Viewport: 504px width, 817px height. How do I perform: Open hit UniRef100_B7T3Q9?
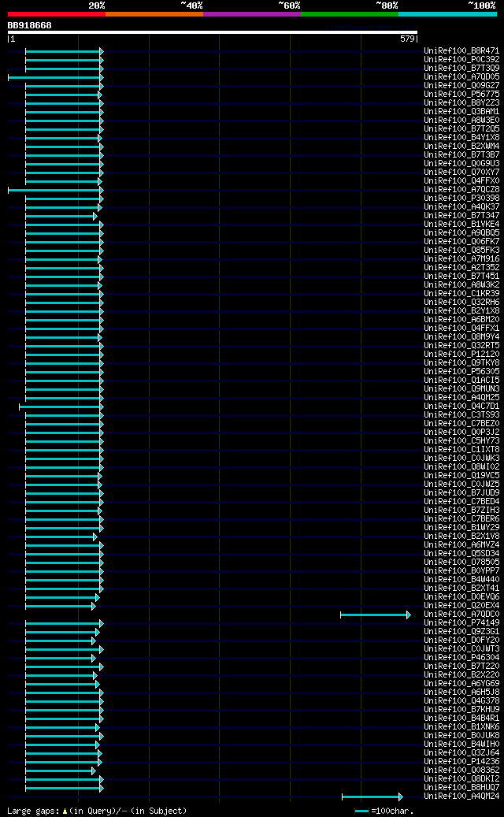click(x=461, y=69)
